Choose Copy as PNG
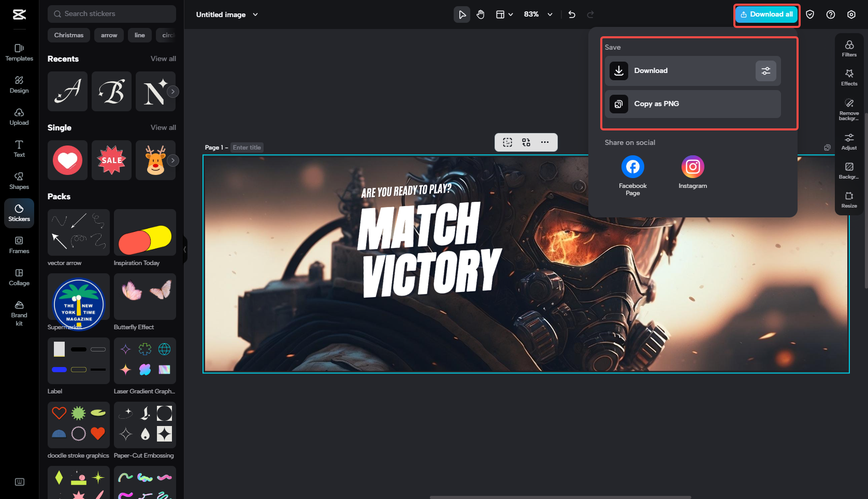The width and height of the screenshot is (868, 499). point(693,104)
